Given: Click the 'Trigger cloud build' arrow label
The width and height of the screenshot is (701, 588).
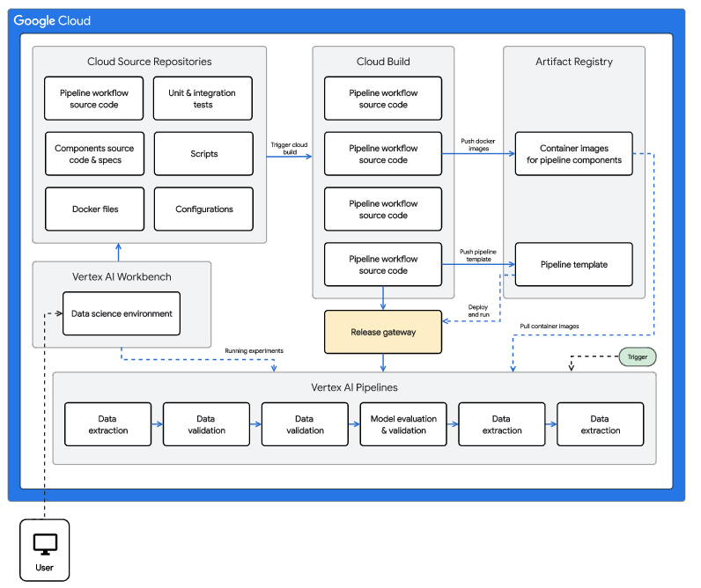Looking at the screenshot, I should (289, 149).
